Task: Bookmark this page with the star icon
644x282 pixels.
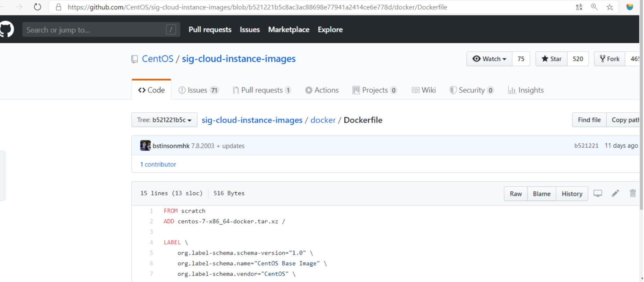Action: click(610, 7)
